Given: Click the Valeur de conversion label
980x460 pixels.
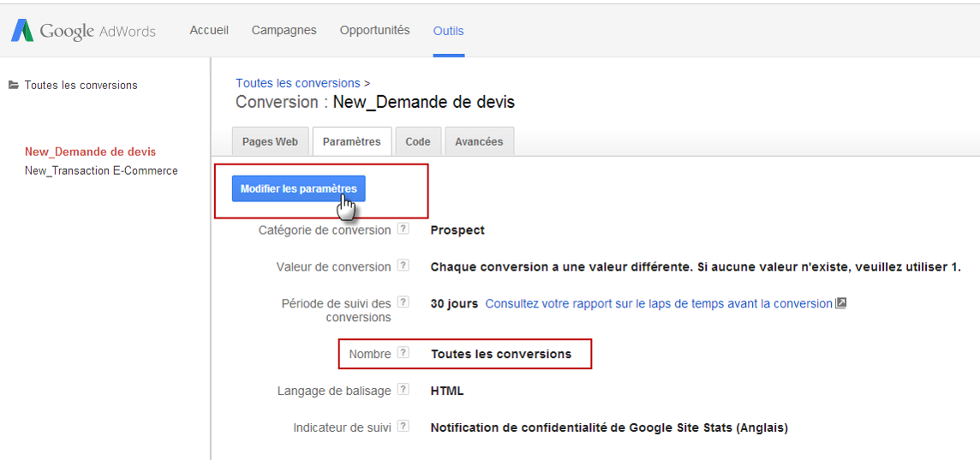Looking at the screenshot, I should (x=334, y=267).
